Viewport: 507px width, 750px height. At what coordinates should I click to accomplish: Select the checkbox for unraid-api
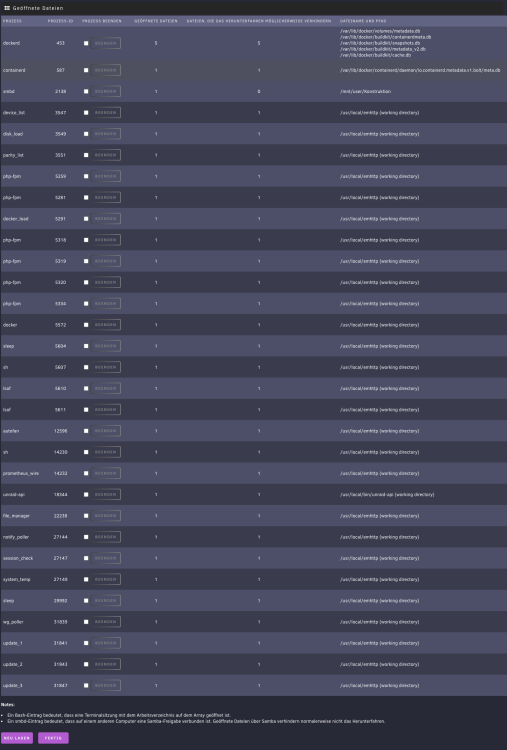coord(86,495)
